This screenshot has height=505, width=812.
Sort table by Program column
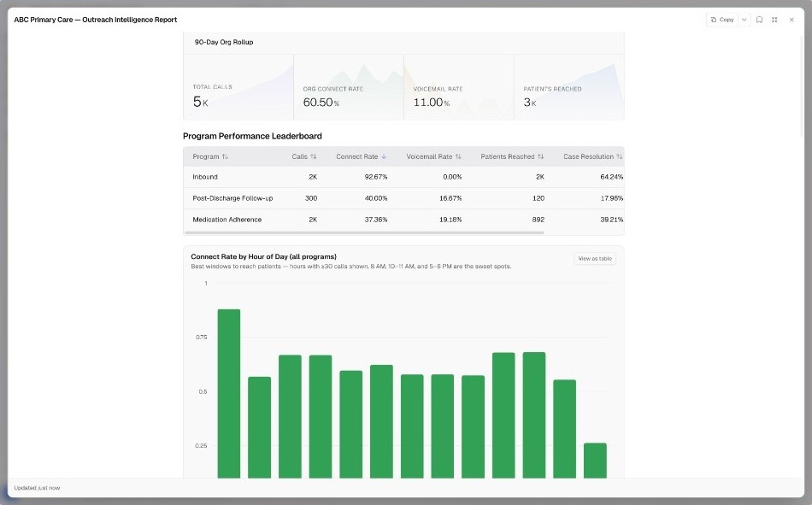coord(210,156)
